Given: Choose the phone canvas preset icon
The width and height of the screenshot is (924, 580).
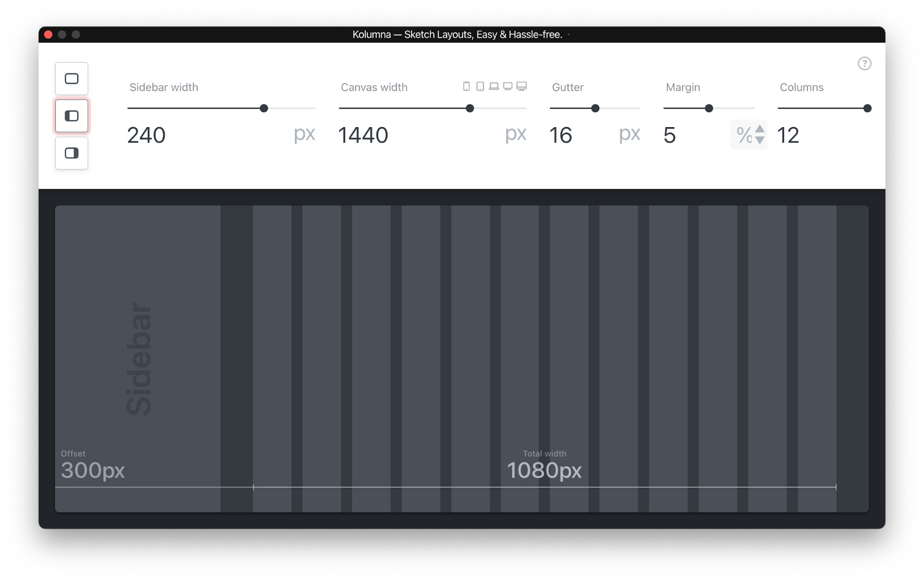Looking at the screenshot, I should (x=466, y=86).
